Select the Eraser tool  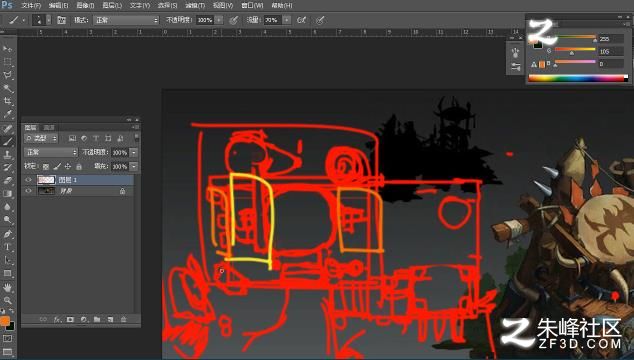click(x=7, y=181)
